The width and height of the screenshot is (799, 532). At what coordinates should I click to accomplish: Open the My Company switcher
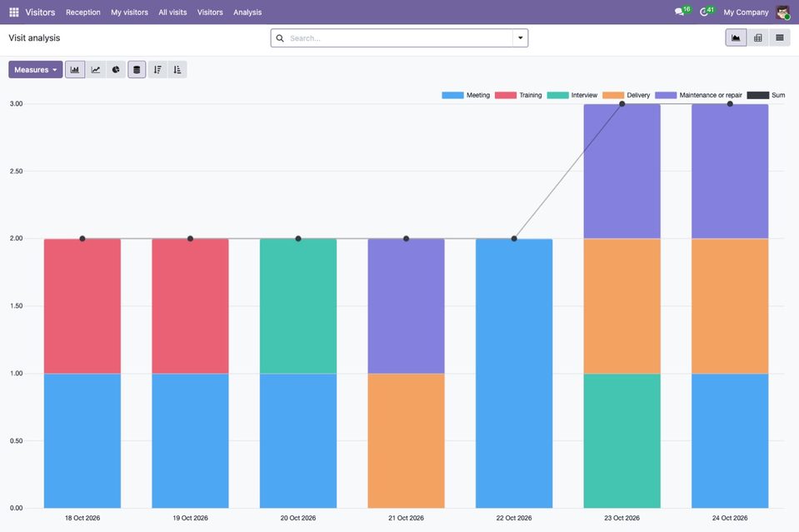point(746,12)
